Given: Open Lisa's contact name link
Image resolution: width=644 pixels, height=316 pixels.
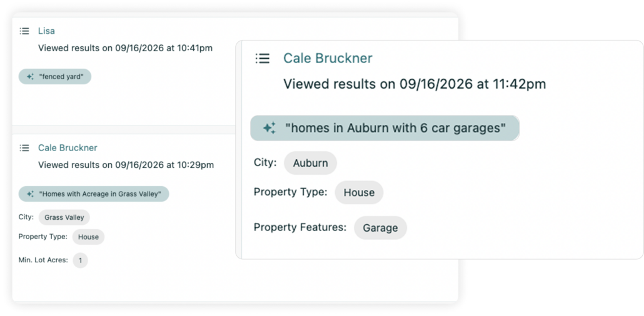Looking at the screenshot, I should click(46, 31).
